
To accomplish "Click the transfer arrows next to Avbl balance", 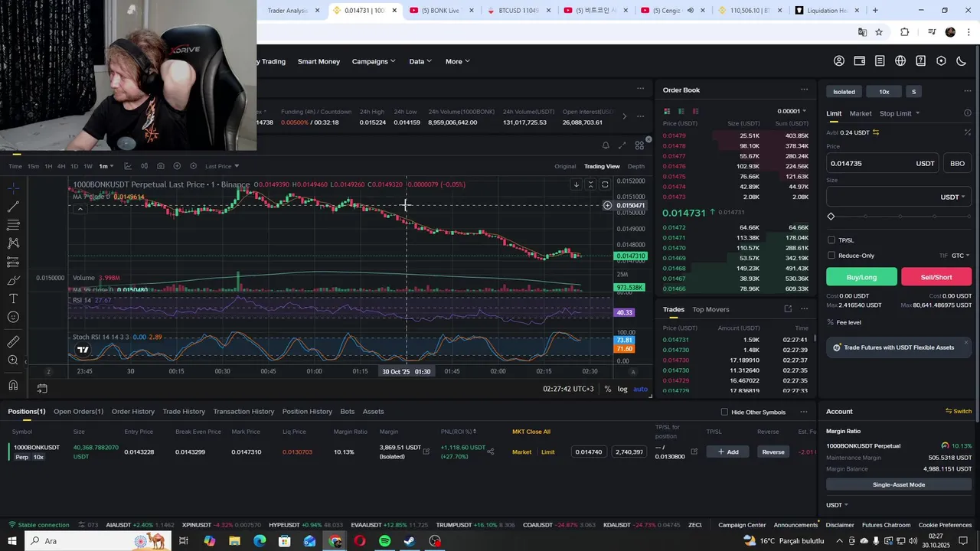I will pyautogui.click(x=876, y=132).
